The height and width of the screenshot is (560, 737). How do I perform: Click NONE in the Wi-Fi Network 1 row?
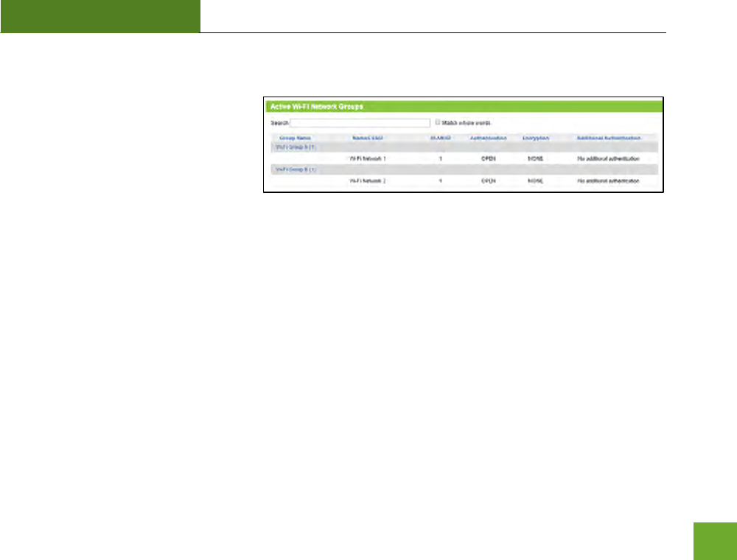[x=536, y=159]
